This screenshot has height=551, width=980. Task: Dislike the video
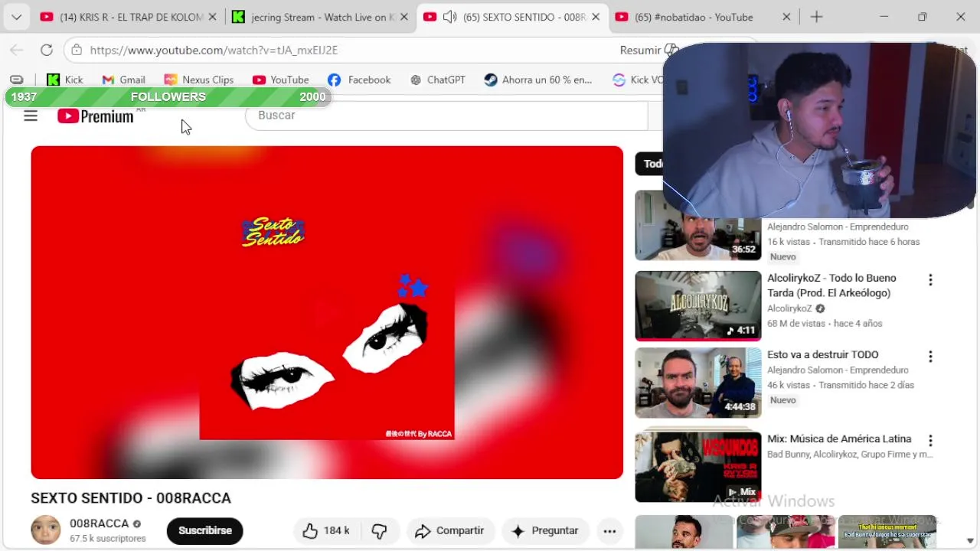point(380,530)
